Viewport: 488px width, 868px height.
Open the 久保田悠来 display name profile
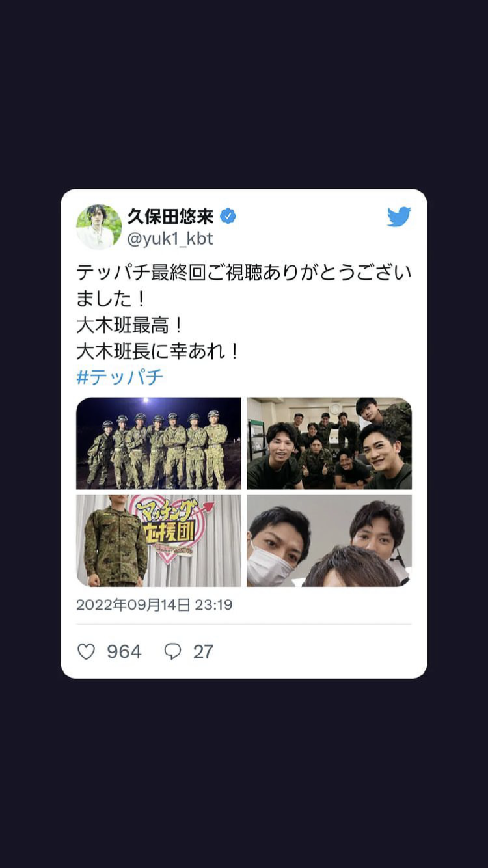170,216
